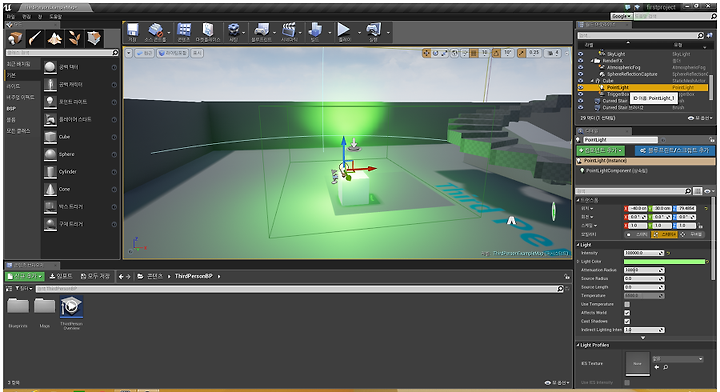Click the Empty Actor sphere icon in list
Viewport: 720px width, 392px height.
coord(51,67)
